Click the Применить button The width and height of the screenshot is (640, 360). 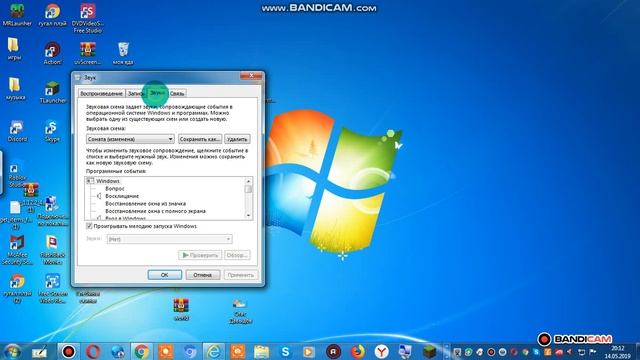241,275
